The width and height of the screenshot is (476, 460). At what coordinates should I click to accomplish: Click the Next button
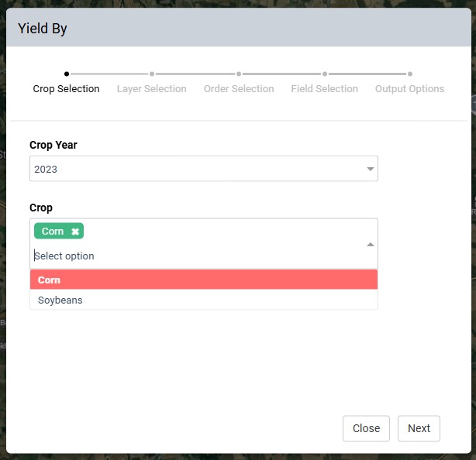419,428
